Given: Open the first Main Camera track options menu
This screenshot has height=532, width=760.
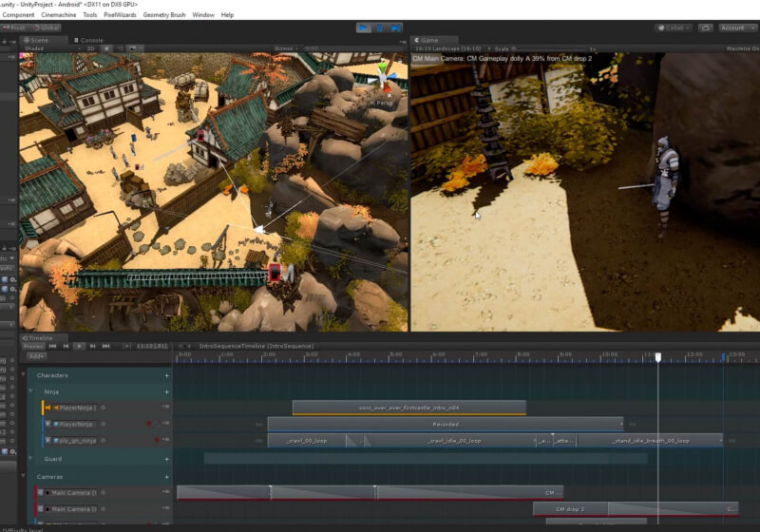Looking at the screenshot, I should coord(165,492).
